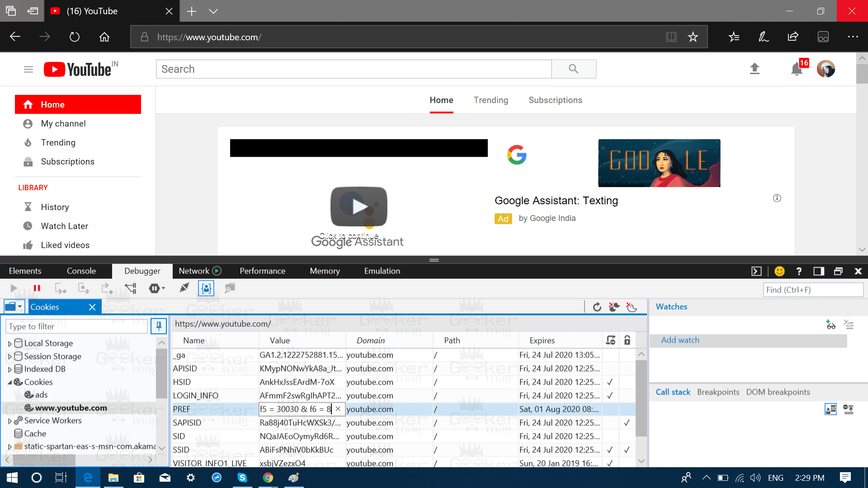Expand the Service Workers tree node
The height and width of the screenshot is (488, 868).
tap(9, 421)
